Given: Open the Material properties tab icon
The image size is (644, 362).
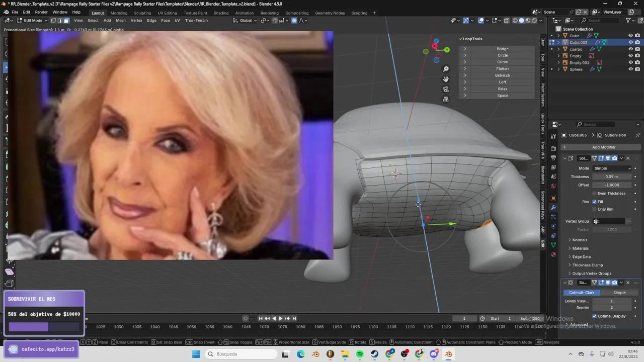Looking at the screenshot, I should tap(553, 254).
